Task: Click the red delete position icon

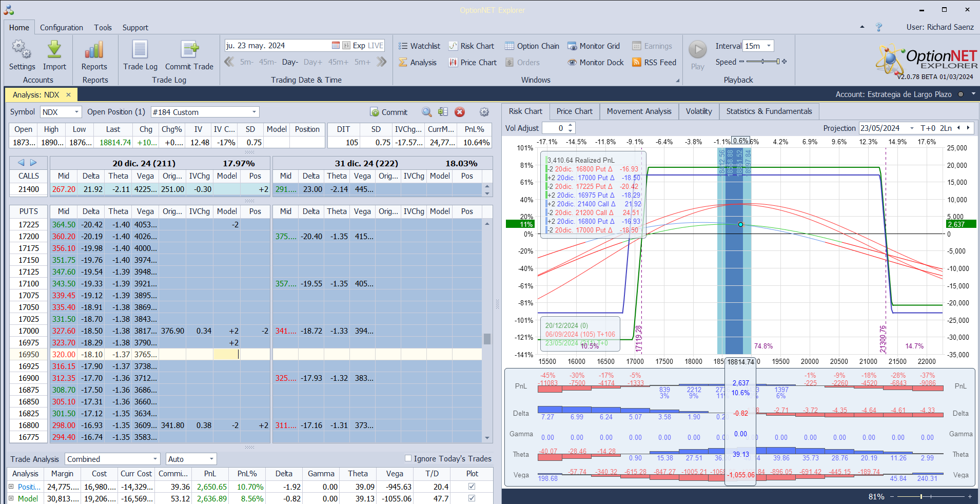Action: [460, 112]
